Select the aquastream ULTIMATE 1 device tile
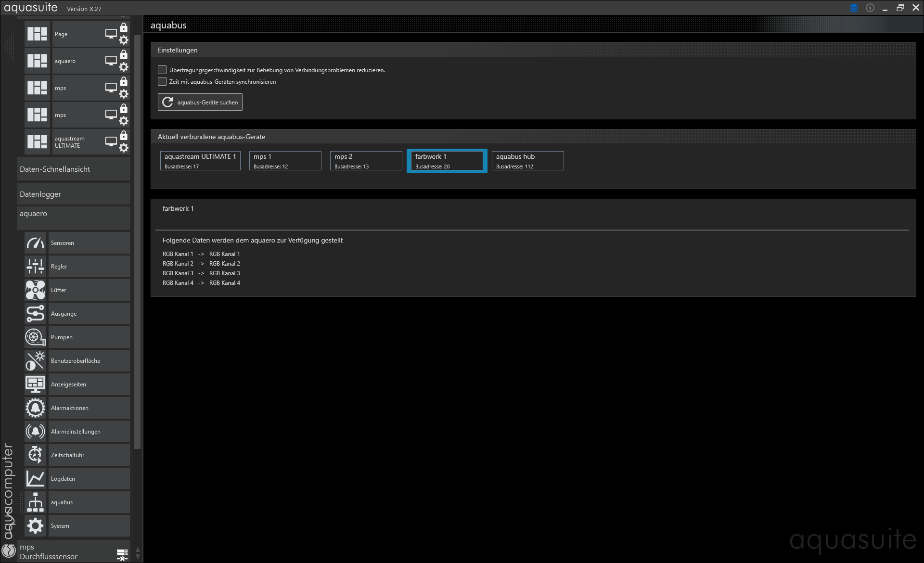The height and width of the screenshot is (563, 924). [x=200, y=161]
